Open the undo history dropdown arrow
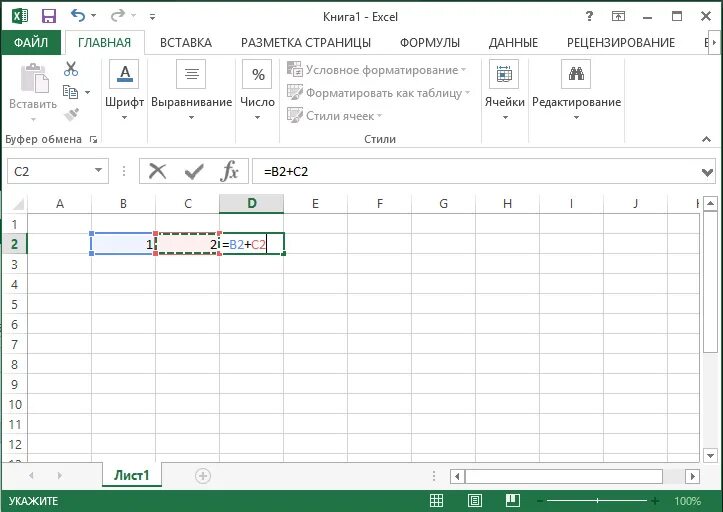723x512 pixels. click(94, 16)
